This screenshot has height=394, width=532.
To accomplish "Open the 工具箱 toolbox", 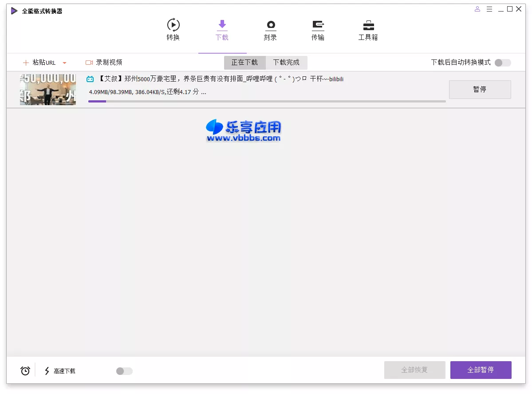I will [x=367, y=30].
